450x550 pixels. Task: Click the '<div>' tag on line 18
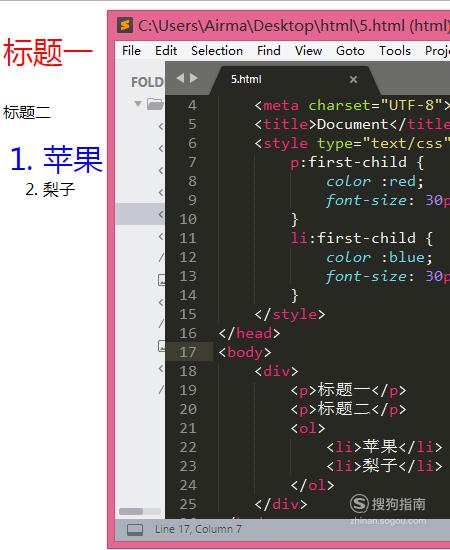pyautogui.click(x=276, y=371)
